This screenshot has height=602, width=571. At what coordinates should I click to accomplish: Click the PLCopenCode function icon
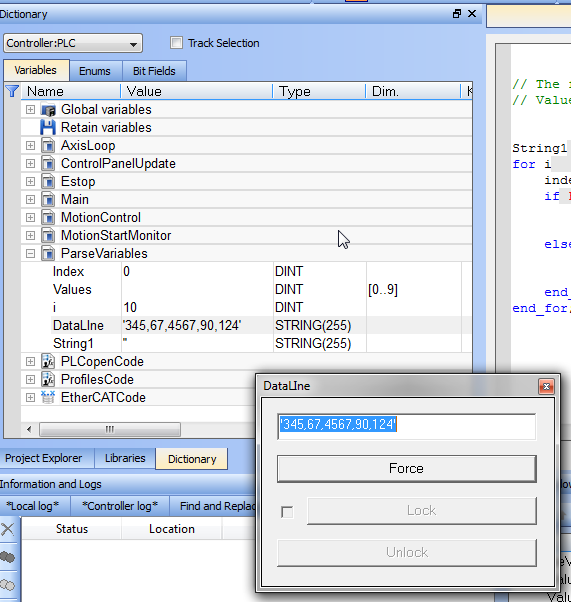[x=48, y=361]
